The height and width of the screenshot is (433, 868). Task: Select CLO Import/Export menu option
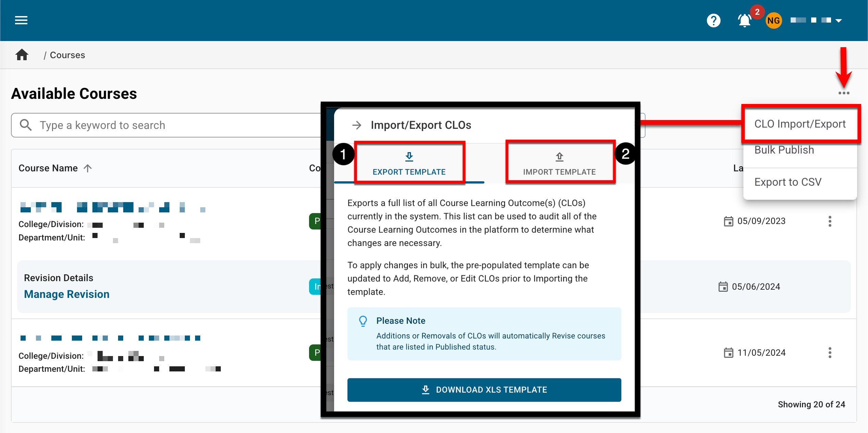800,124
